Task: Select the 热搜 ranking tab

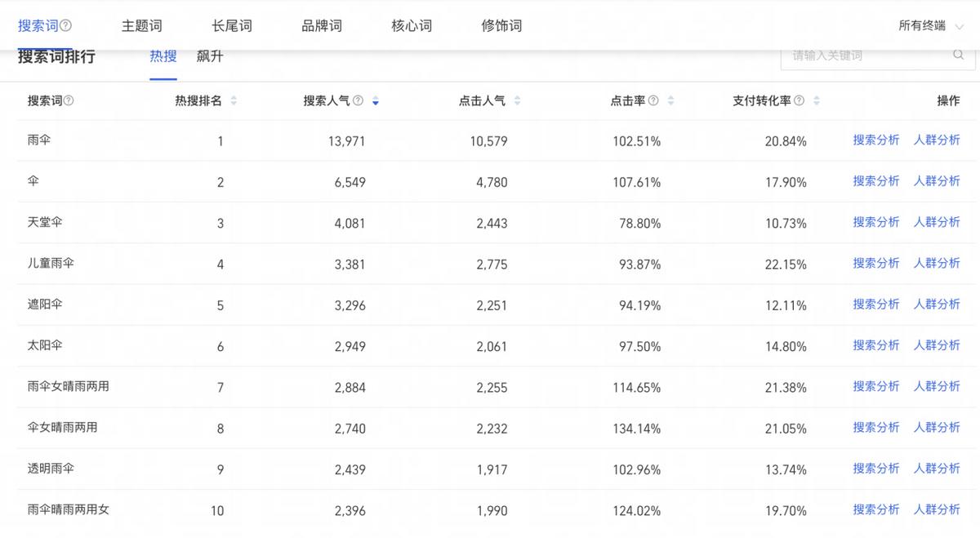Action: (x=163, y=56)
